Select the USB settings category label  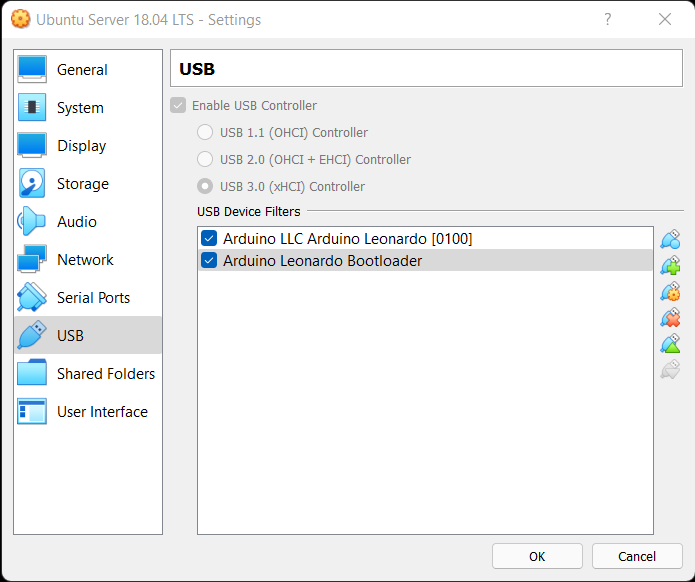coord(70,336)
